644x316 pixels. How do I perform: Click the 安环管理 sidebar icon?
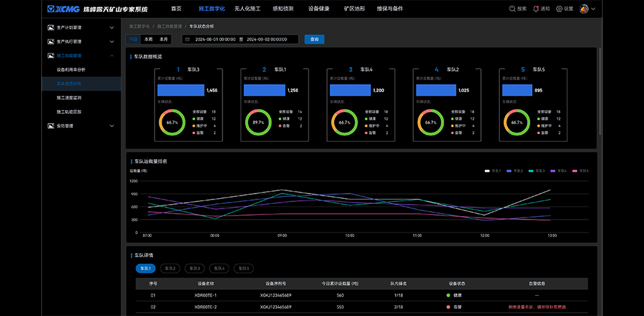click(51, 126)
